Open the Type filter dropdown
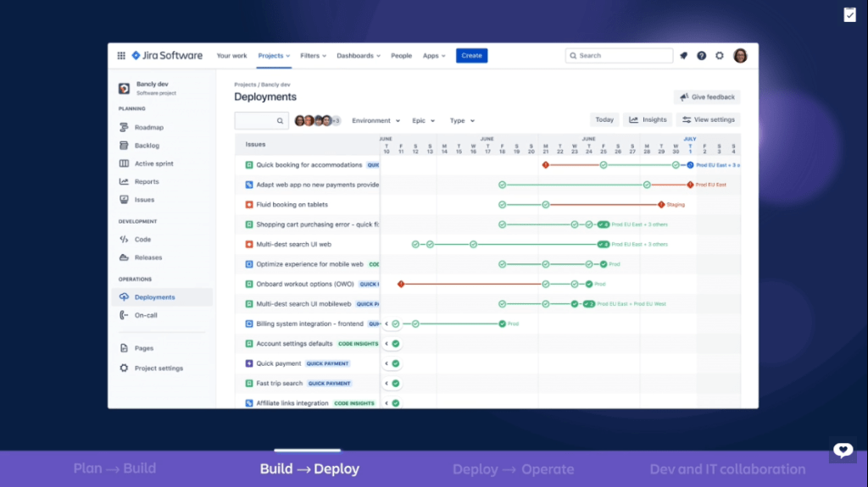 [462, 121]
